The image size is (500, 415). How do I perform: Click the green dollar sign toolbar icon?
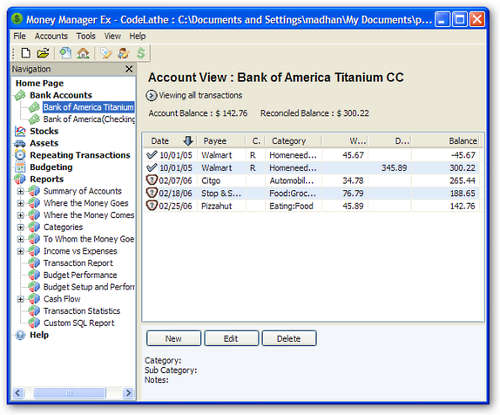tap(141, 53)
